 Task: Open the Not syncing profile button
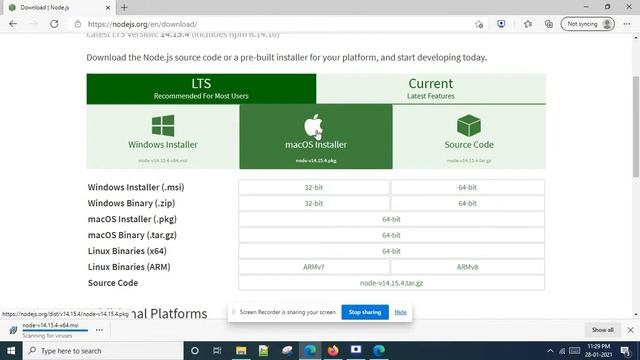coord(587,24)
